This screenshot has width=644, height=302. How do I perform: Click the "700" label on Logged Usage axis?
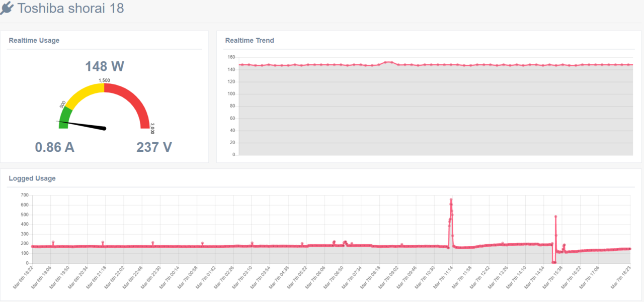(x=25, y=194)
